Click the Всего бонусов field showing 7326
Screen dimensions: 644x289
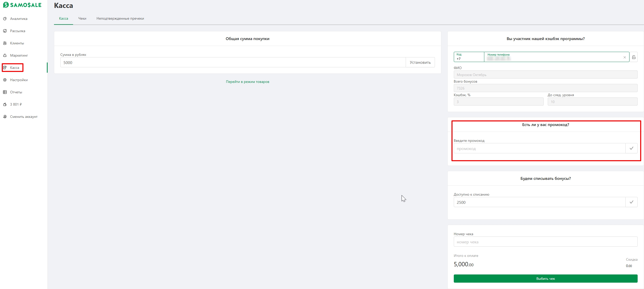(545, 88)
